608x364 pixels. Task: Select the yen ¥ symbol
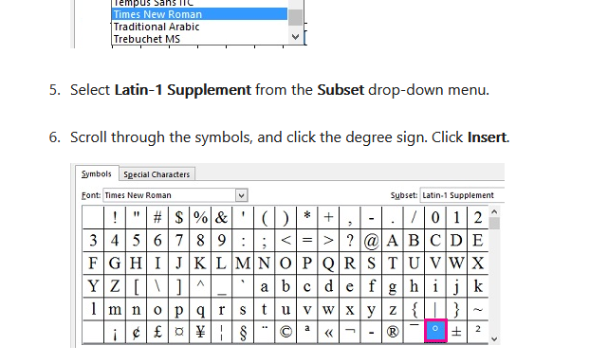(200, 332)
